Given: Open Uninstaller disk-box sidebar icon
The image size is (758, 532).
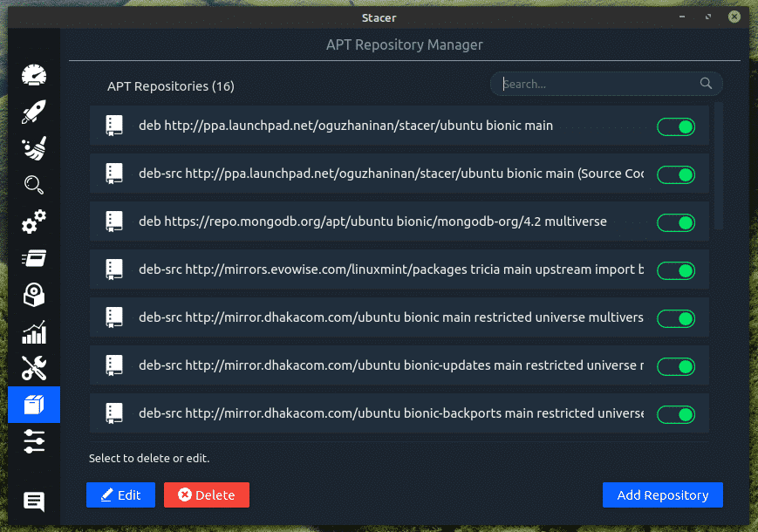Looking at the screenshot, I should (34, 295).
